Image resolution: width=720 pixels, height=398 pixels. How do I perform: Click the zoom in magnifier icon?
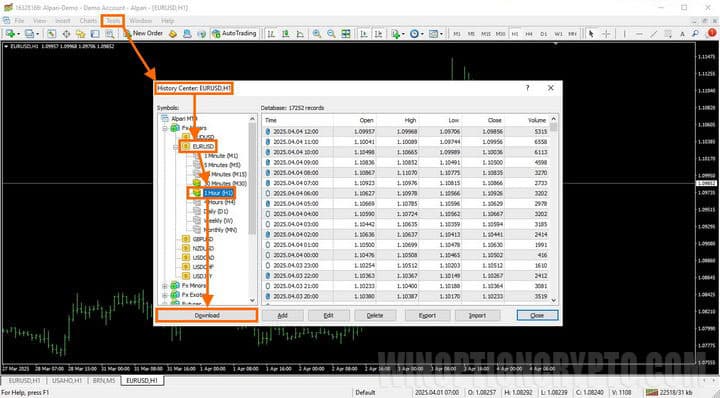click(317, 34)
